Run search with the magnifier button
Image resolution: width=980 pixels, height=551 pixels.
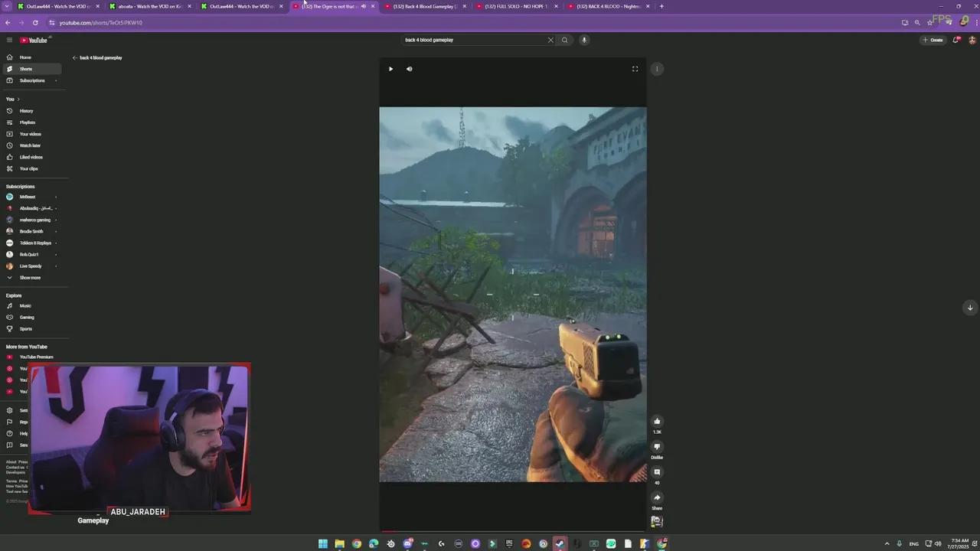click(x=565, y=40)
